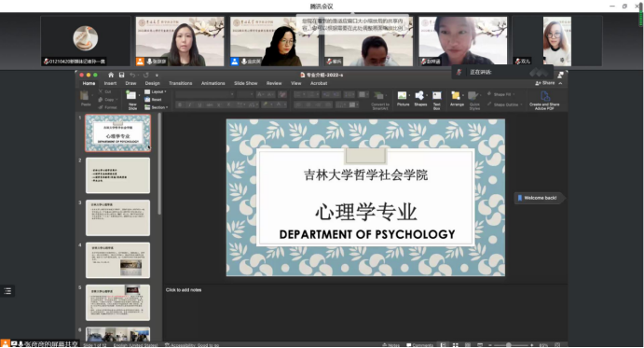
Task: Collapse the ribbon using the chevron
Action: click(561, 83)
